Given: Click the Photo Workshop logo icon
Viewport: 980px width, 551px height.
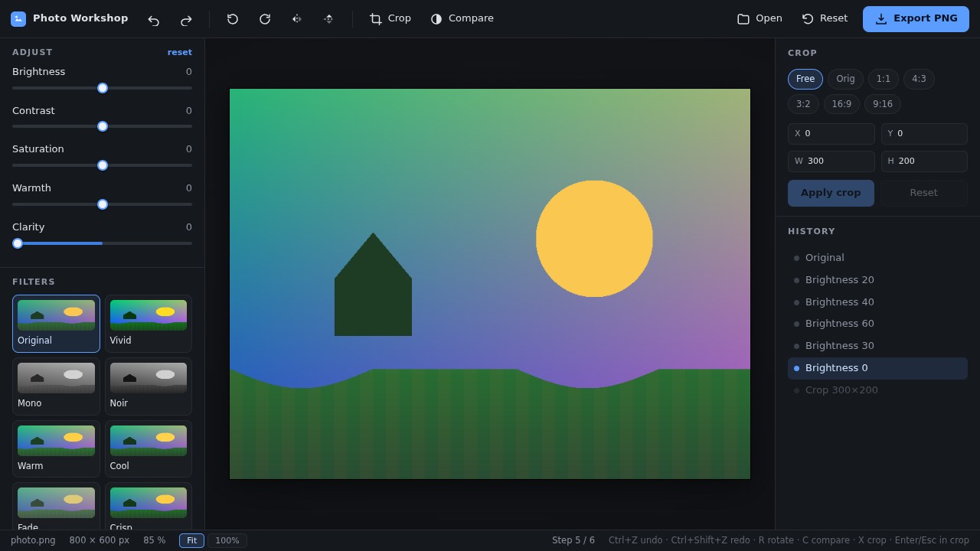Looking at the screenshot, I should pyautogui.click(x=18, y=19).
